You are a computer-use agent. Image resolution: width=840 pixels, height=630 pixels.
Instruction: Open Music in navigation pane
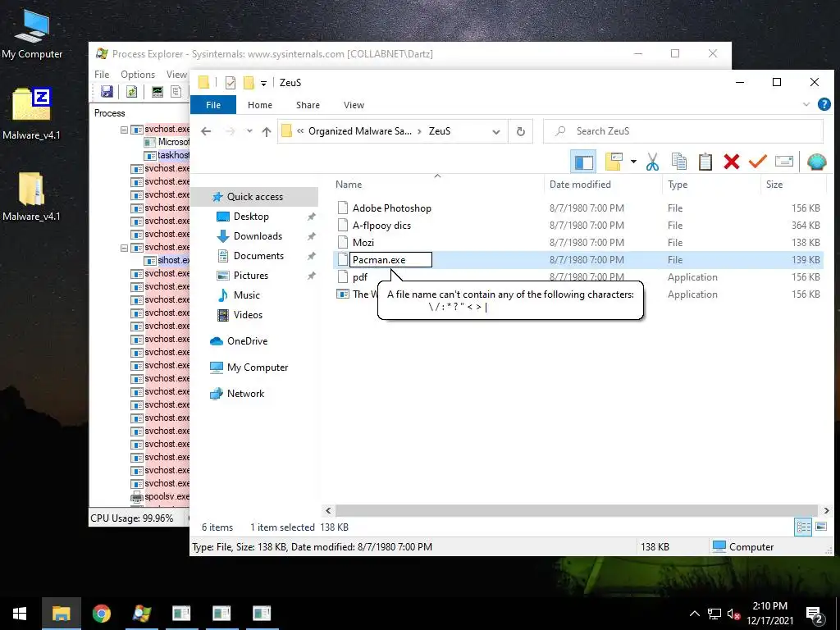(x=246, y=295)
